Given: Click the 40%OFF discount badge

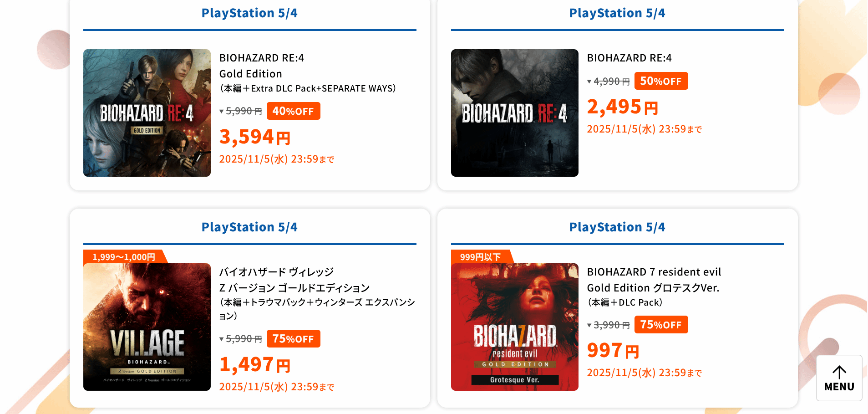Looking at the screenshot, I should click(293, 111).
